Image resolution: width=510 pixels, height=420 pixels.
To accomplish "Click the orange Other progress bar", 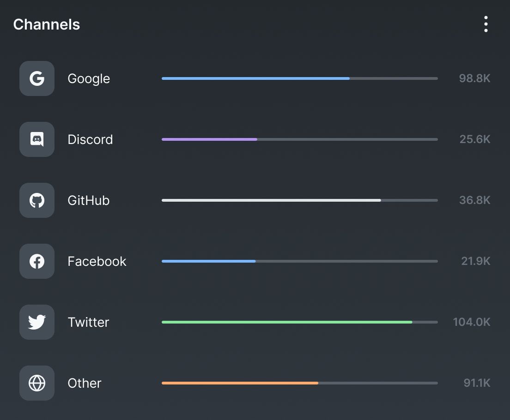I will (240, 383).
